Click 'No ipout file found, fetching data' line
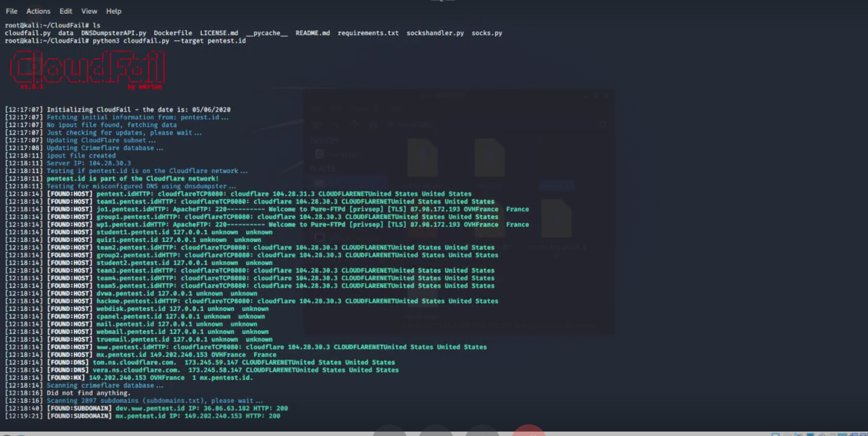Image resolution: width=868 pixels, height=436 pixels. (91, 125)
